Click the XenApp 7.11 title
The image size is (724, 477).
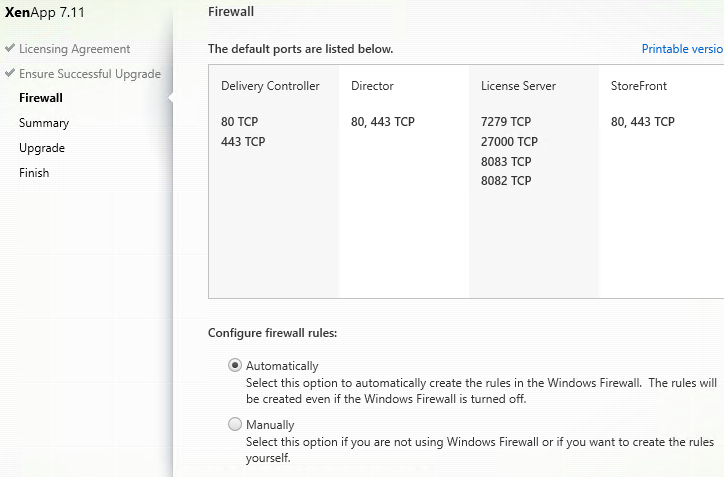coord(45,12)
